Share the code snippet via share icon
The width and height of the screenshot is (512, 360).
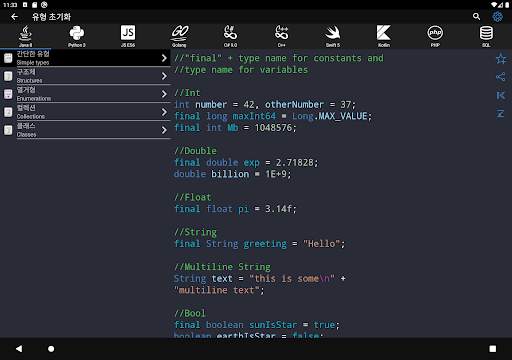click(x=501, y=77)
